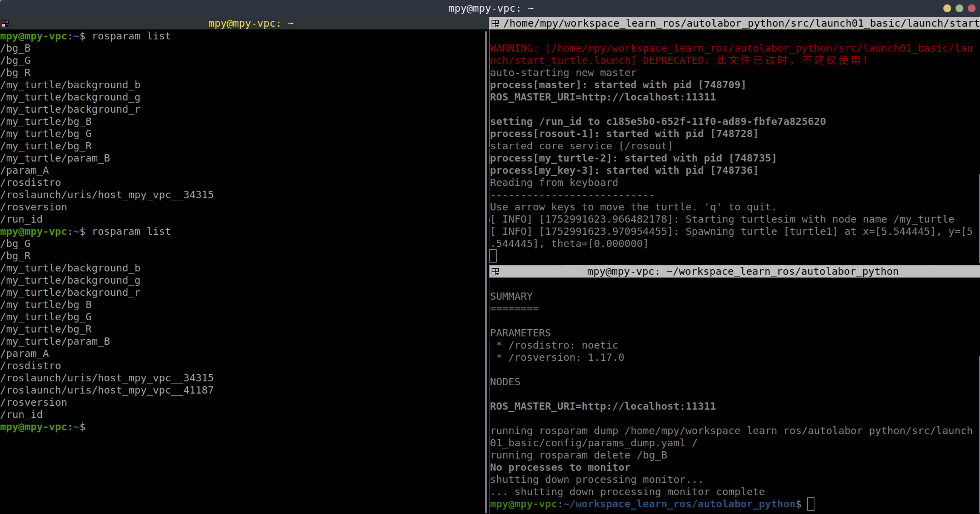Image resolution: width=980 pixels, height=514 pixels.
Task: Click the first ROS_MASTER_URI=http://localhost:11311 line
Action: [x=603, y=97]
